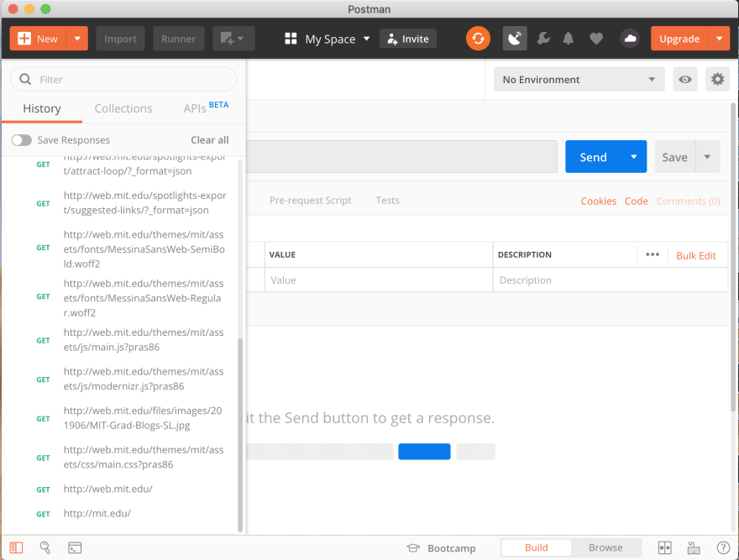739x560 pixels.
Task: Open column options three-dots icon
Action: 653,254
